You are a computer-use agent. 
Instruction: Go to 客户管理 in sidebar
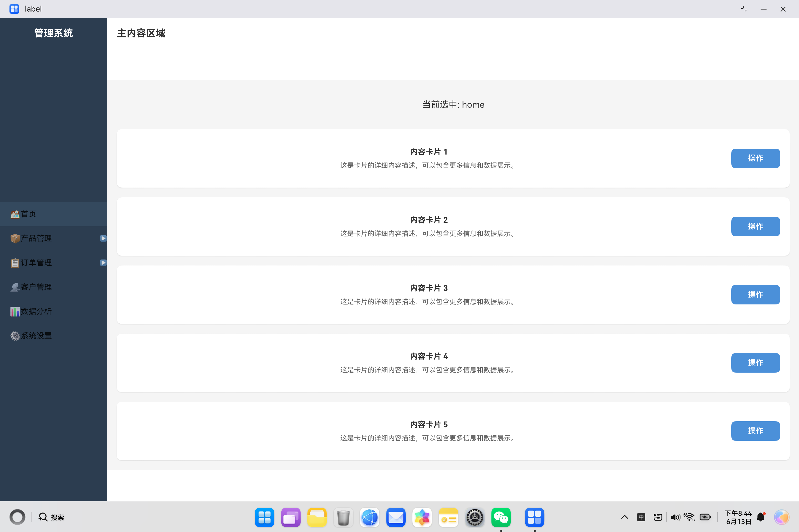54,287
